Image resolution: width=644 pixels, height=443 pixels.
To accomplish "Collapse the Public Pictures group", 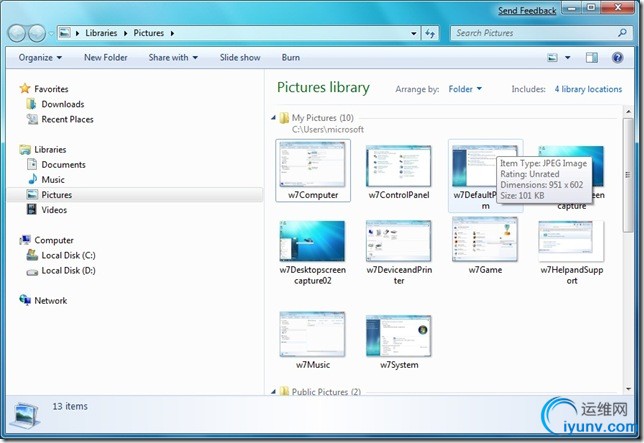I will 274,392.
